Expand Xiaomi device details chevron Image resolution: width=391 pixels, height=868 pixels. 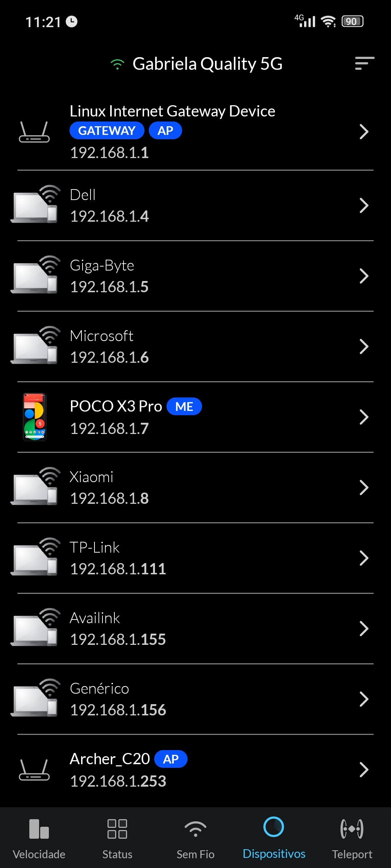[363, 488]
